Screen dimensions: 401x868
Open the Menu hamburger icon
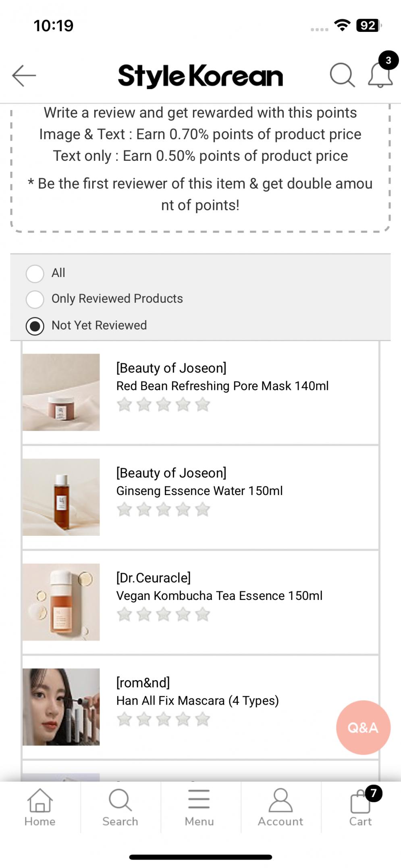tap(199, 808)
